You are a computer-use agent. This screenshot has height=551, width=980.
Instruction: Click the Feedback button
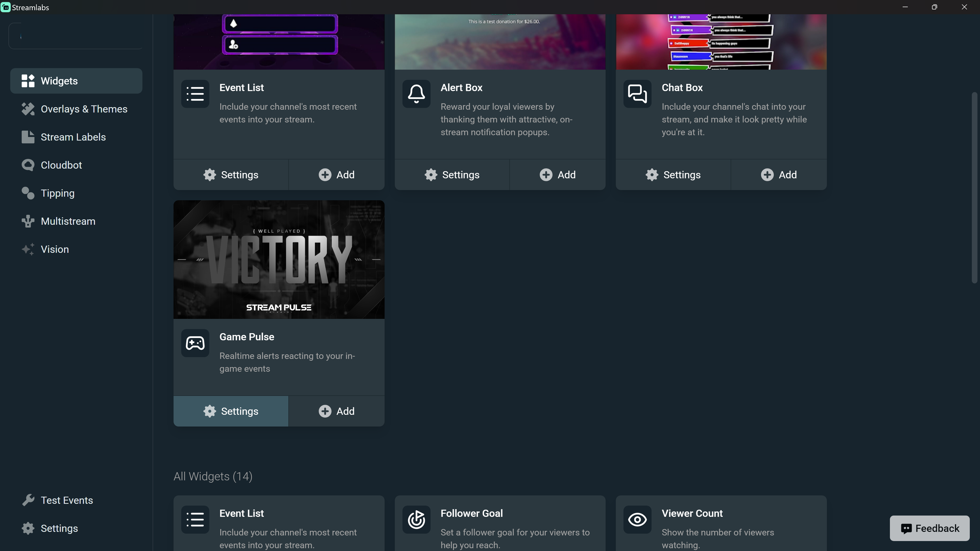click(929, 528)
